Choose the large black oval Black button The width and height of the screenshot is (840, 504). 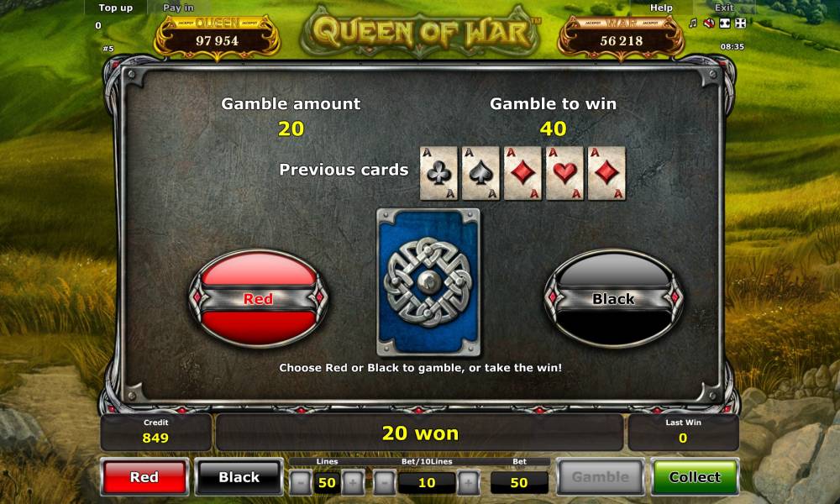613,298
